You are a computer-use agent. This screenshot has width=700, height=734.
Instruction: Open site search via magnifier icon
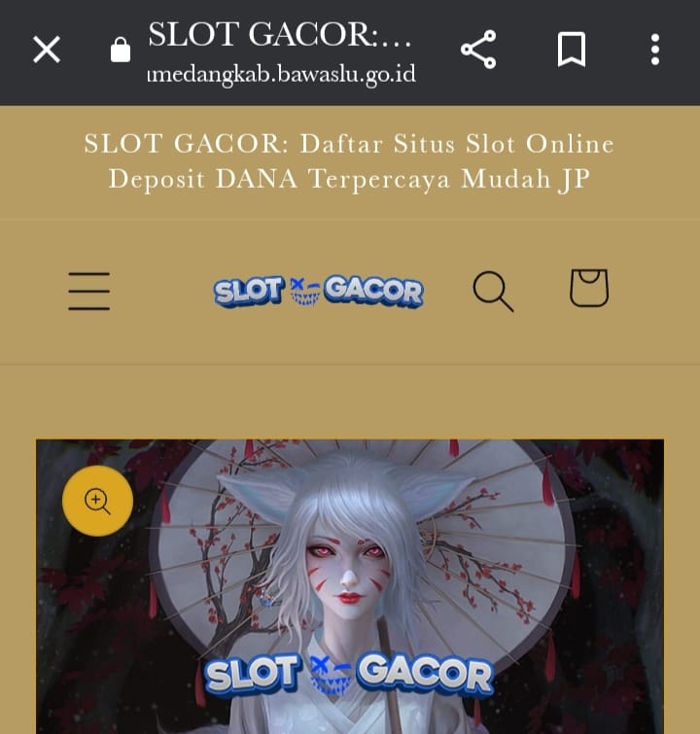point(493,291)
